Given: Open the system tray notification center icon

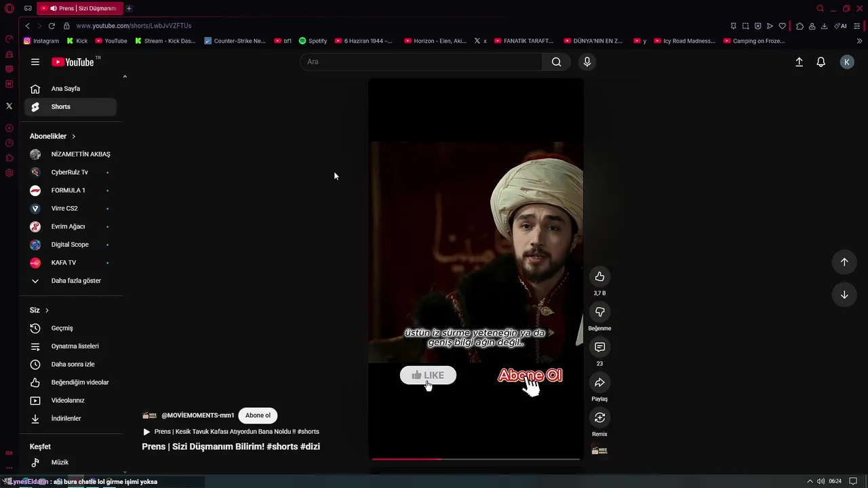Looking at the screenshot, I should click(x=853, y=481).
